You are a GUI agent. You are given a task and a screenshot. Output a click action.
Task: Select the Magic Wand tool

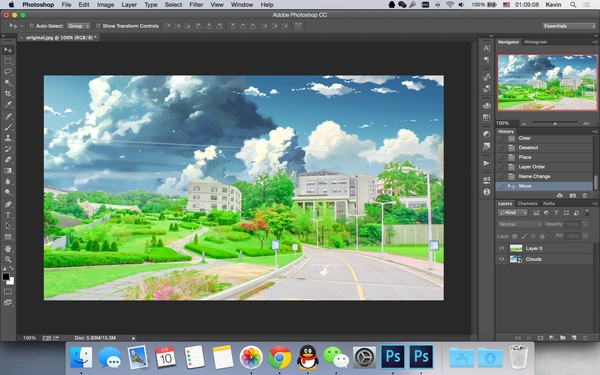[x=8, y=83]
